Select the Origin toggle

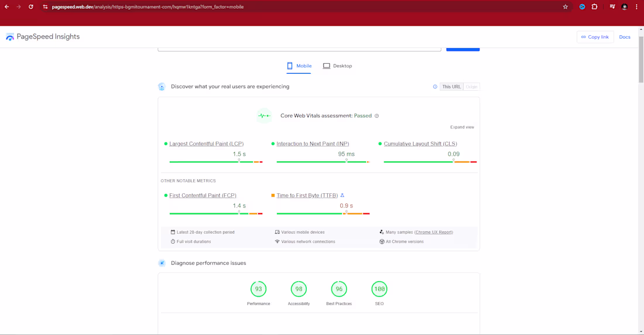coord(471,87)
